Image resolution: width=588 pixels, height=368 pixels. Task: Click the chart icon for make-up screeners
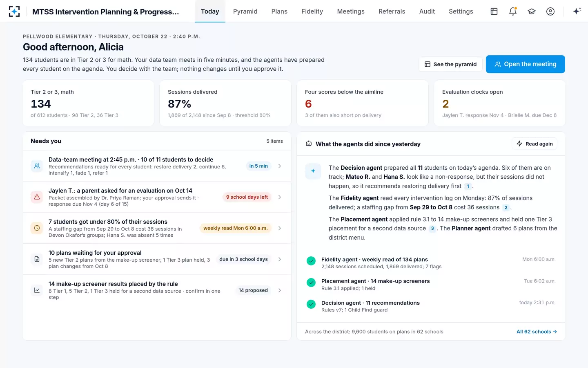37,290
